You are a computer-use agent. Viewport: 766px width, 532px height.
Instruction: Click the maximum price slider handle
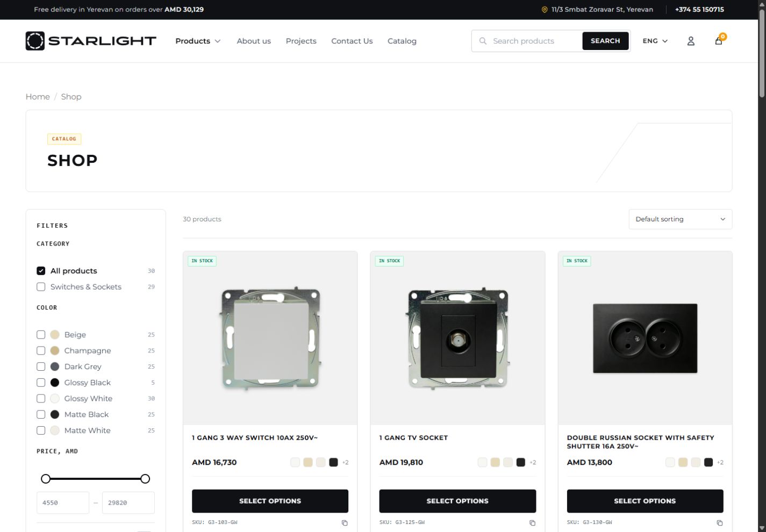tap(145, 479)
